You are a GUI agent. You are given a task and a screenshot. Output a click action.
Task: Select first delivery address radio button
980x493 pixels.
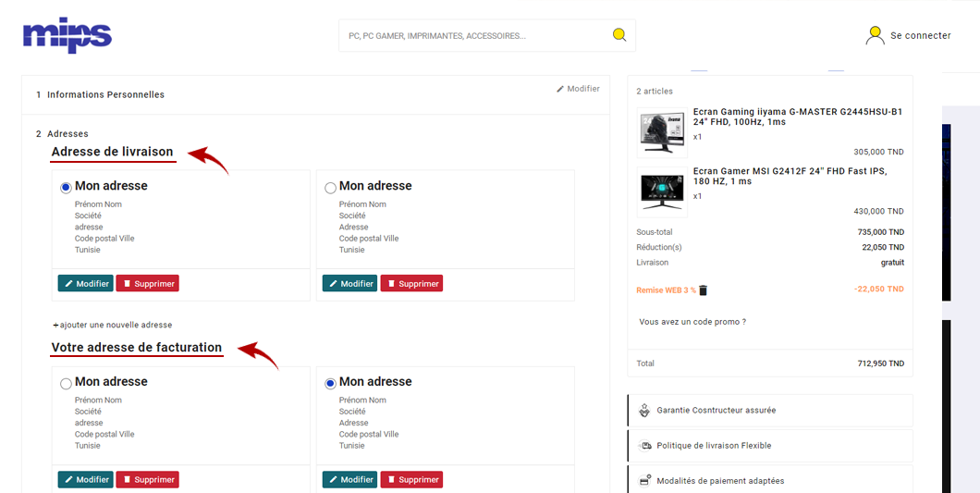(67, 188)
